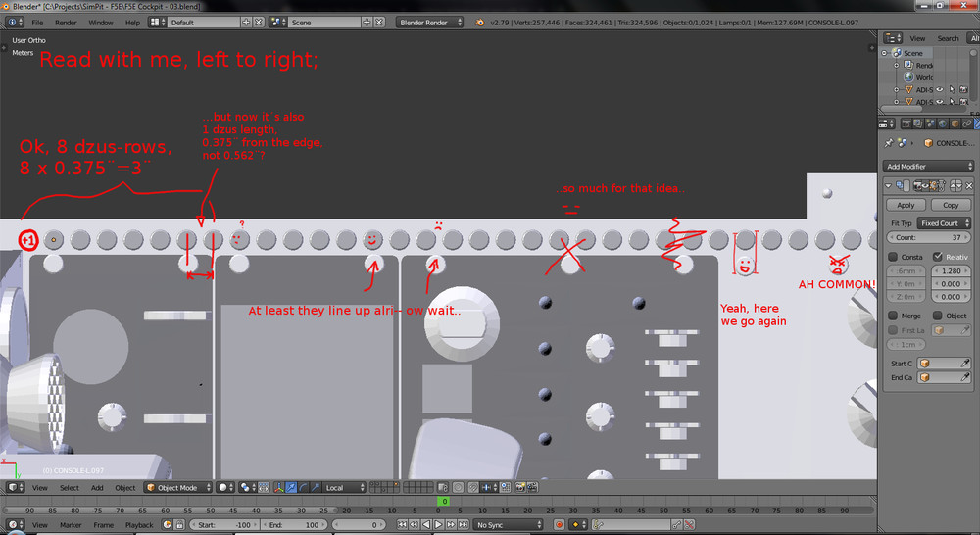
Task: Remove the Array modifier with X
Action: pyautogui.click(x=969, y=185)
